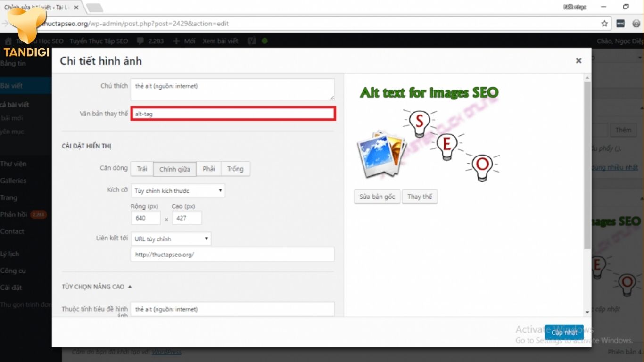This screenshot has height=362, width=644.
Task: Open the comments bubble showing 2.283
Action: pyautogui.click(x=150, y=41)
